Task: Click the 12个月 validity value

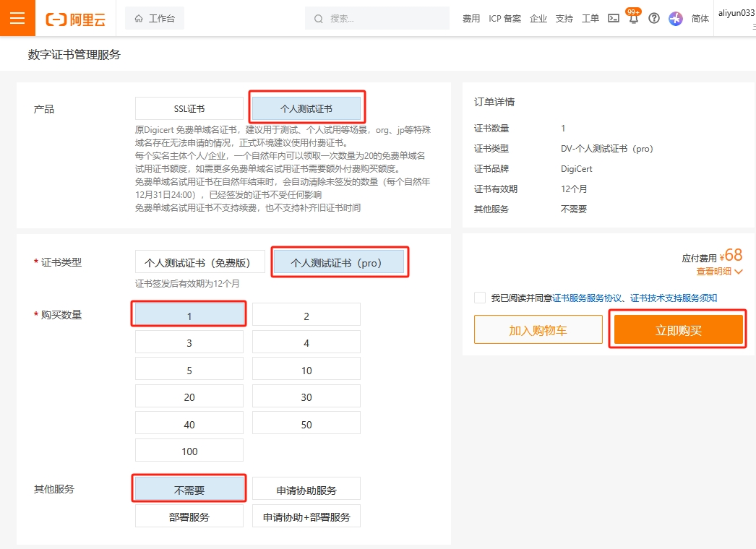Action: tap(574, 189)
